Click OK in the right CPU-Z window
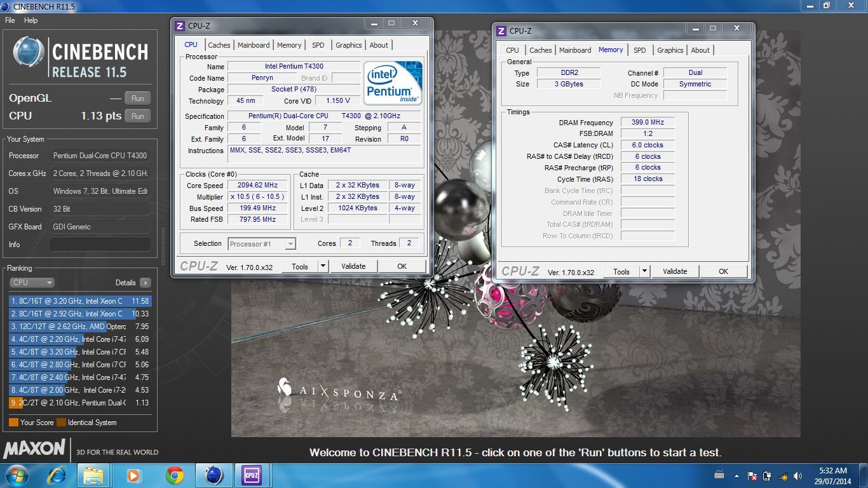 [x=723, y=271]
